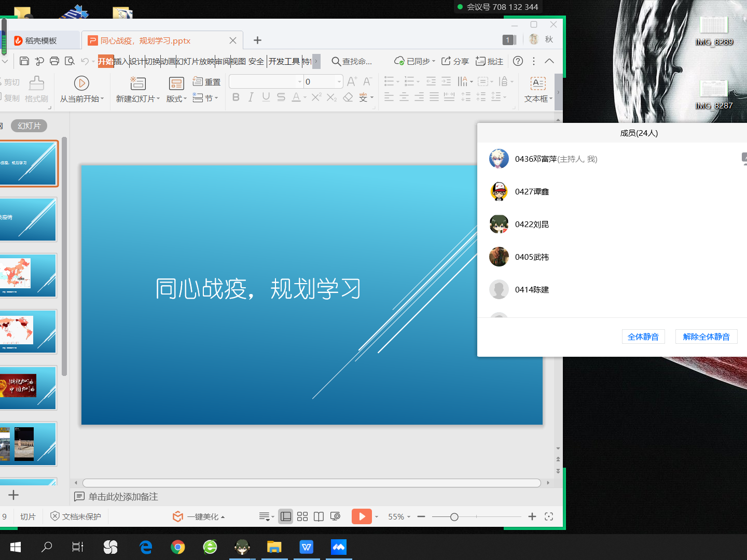The width and height of the screenshot is (747, 560).
Task: Open the Security (安全) ribbon tab
Action: (x=256, y=61)
